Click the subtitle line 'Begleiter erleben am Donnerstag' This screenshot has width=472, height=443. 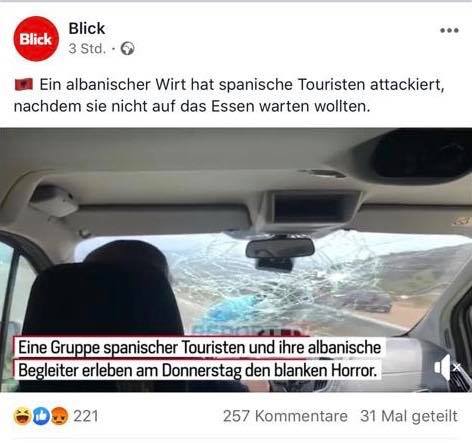pyautogui.click(x=197, y=370)
